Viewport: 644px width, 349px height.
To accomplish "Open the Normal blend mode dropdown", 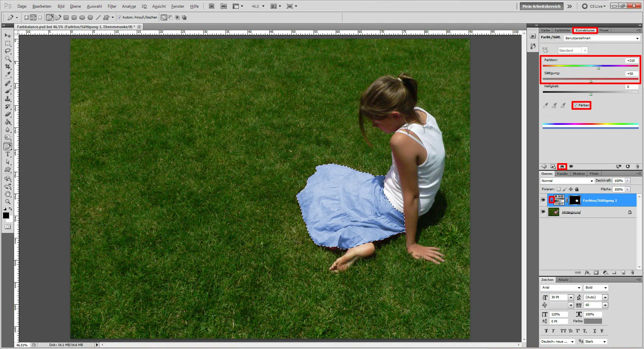I will tap(567, 181).
